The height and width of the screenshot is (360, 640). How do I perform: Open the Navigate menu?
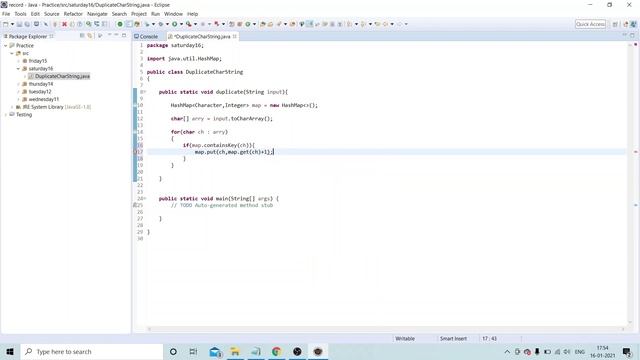point(97,14)
